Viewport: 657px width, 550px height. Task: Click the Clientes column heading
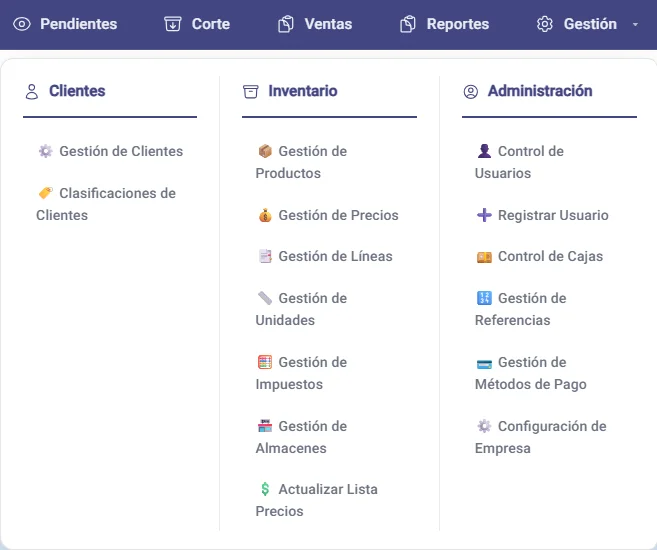coord(77,91)
